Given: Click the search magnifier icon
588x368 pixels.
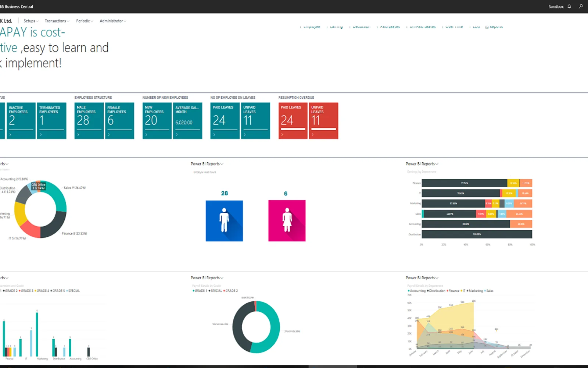Looking at the screenshot, I should point(581,6).
